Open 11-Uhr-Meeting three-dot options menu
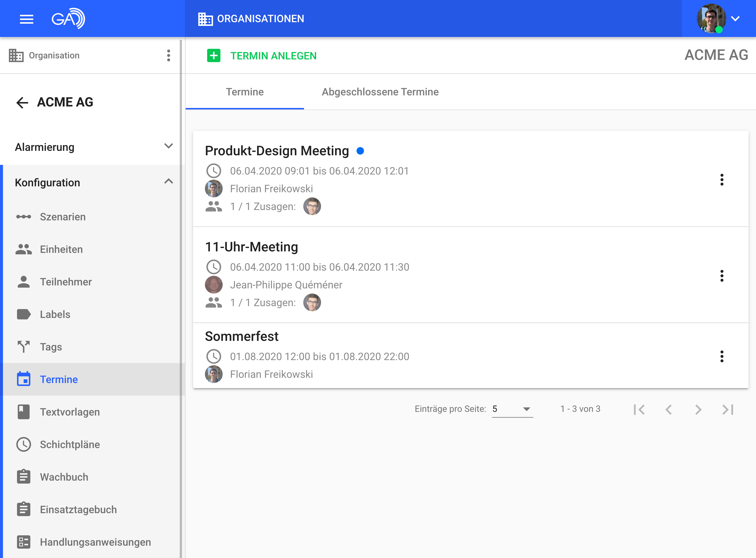Screen dimensions: 756x558 coord(721,276)
